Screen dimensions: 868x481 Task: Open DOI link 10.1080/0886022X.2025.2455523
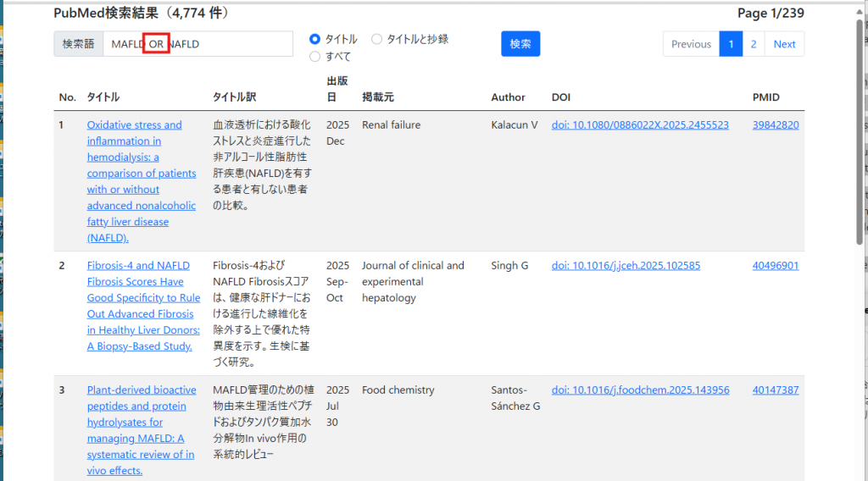[x=640, y=125]
